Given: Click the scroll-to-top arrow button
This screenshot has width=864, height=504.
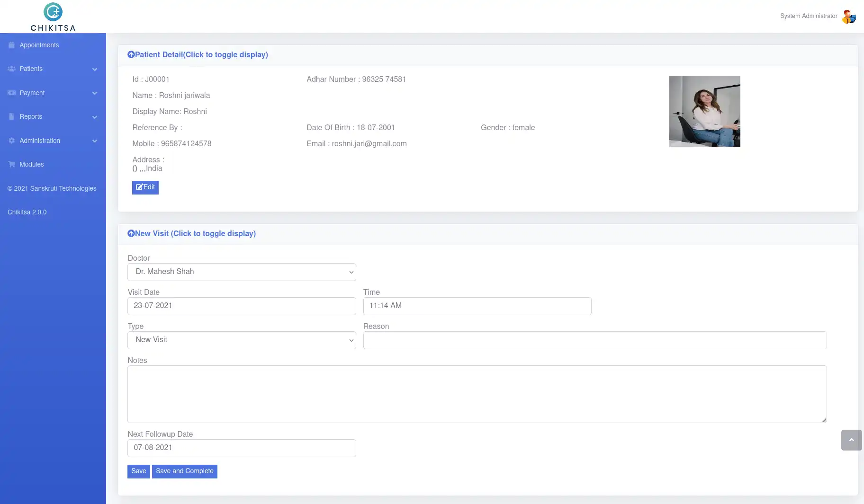Looking at the screenshot, I should pyautogui.click(x=851, y=440).
